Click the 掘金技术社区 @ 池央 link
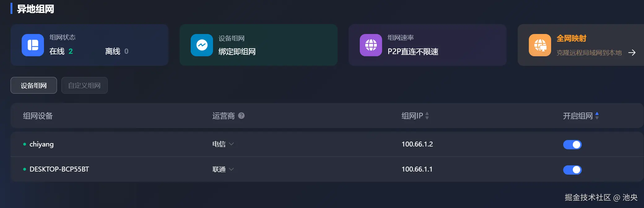Image resolution: width=644 pixels, height=208 pixels. coord(600,197)
